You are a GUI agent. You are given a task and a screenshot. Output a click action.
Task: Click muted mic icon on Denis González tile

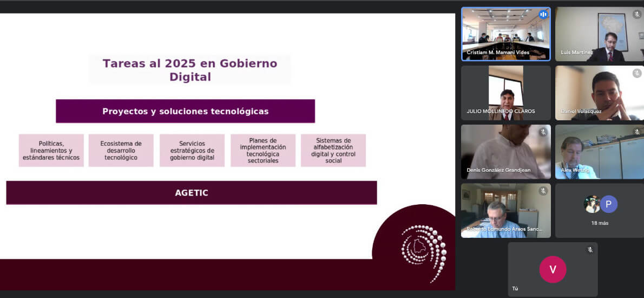pos(543,132)
